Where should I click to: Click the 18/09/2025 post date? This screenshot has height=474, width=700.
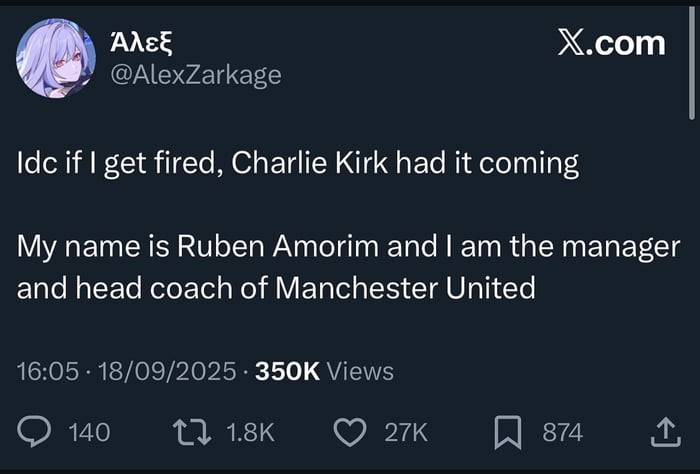click(164, 371)
